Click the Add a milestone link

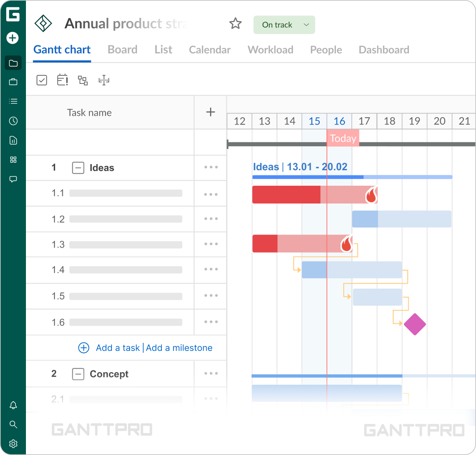(179, 348)
